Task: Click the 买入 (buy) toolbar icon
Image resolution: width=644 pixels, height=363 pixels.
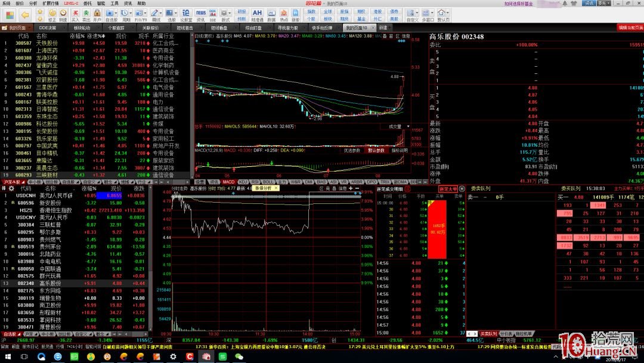Action: click(x=75, y=14)
